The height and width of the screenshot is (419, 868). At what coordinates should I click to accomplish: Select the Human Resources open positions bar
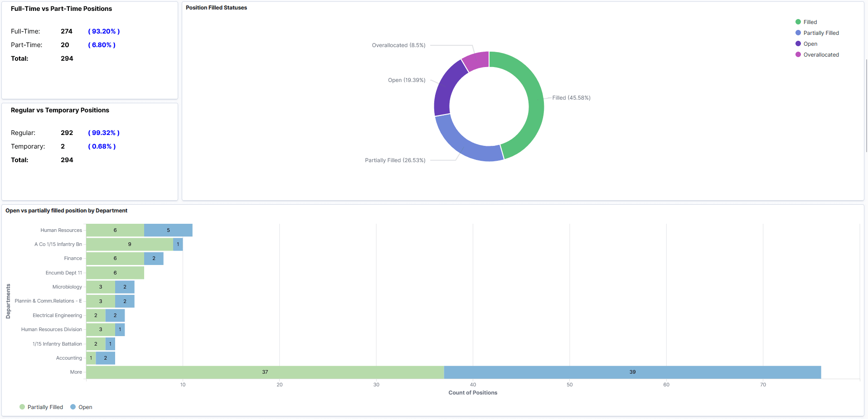(x=168, y=230)
